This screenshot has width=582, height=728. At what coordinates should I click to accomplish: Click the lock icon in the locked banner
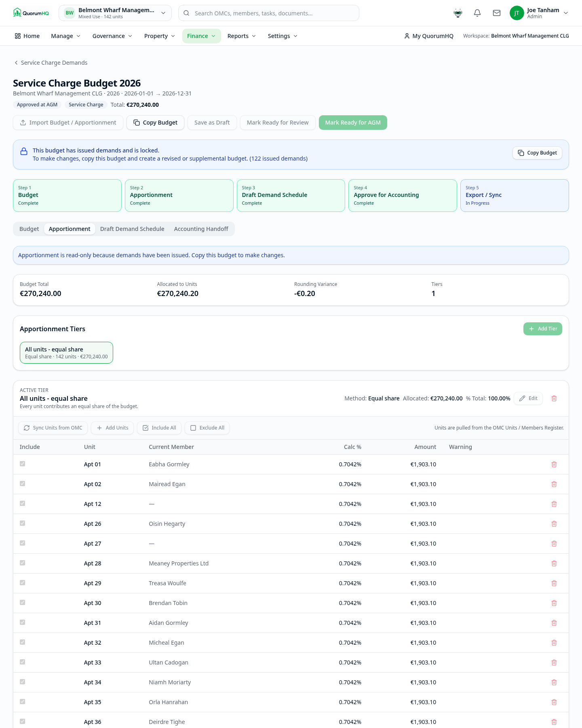pos(24,151)
